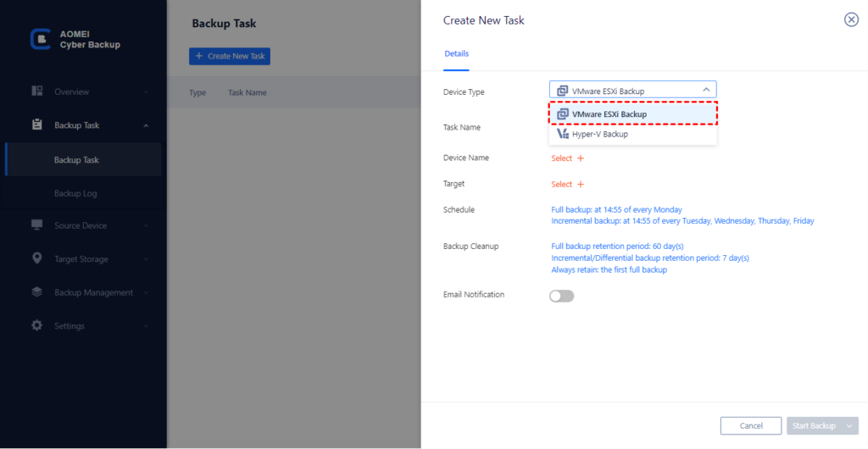Click the Source Device monitor icon
This screenshot has height=449, width=868.
37,225
